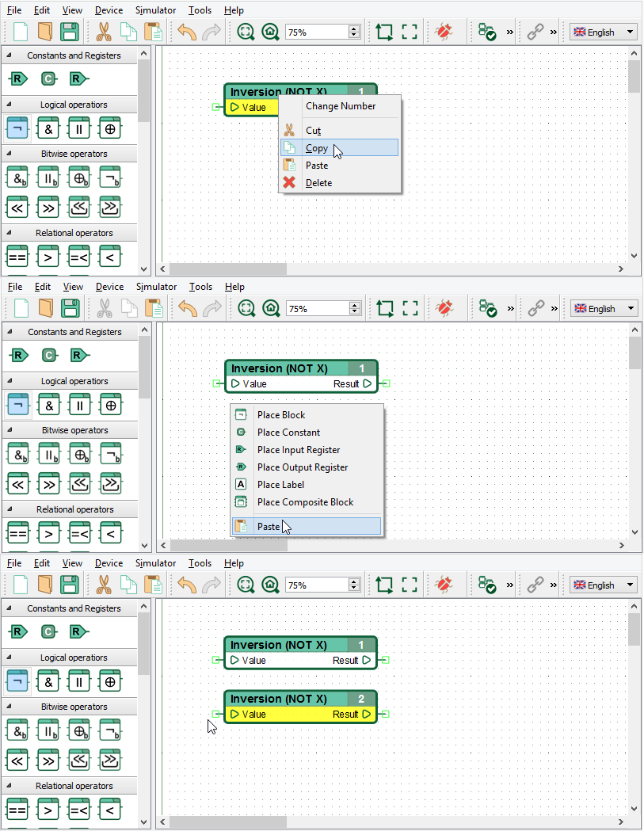Select Place Composite Block menu entry
This screenshot has width=644, height=831.
[307, 502]
